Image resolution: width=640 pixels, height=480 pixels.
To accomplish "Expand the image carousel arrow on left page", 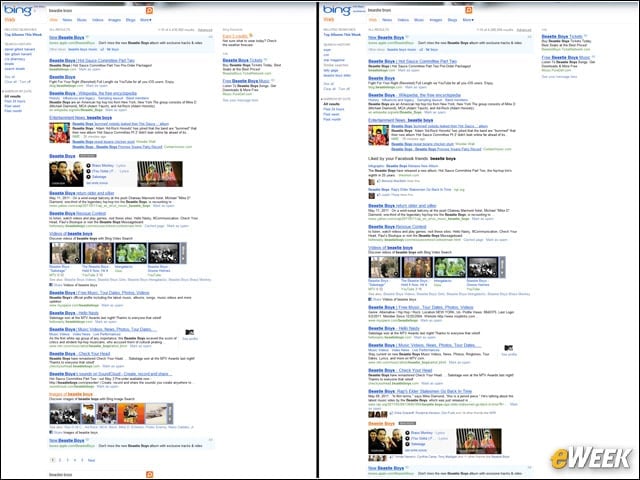I will pyautogui.click(x=170, y=413).
